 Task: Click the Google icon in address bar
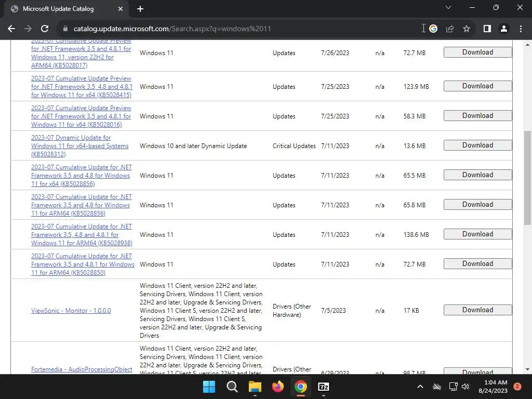[433, 29]
